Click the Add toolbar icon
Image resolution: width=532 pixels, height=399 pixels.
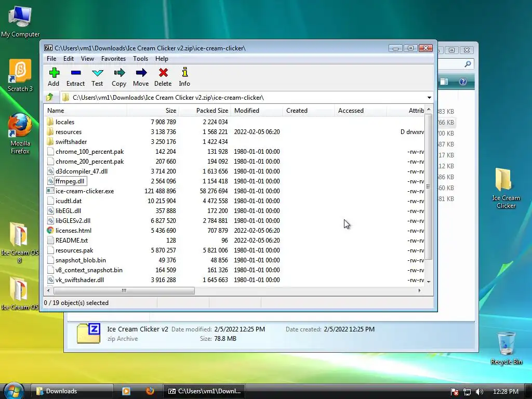tap(54, 77)
